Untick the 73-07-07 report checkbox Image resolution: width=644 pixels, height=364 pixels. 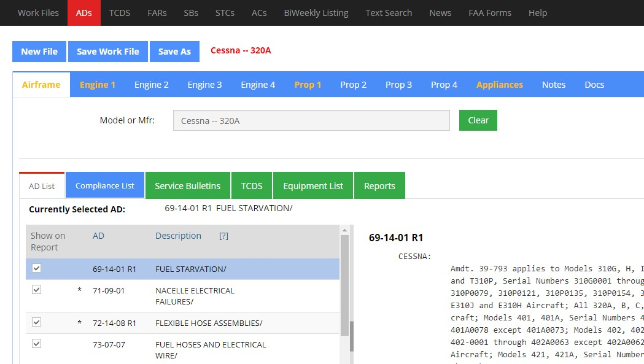[36, 344]
